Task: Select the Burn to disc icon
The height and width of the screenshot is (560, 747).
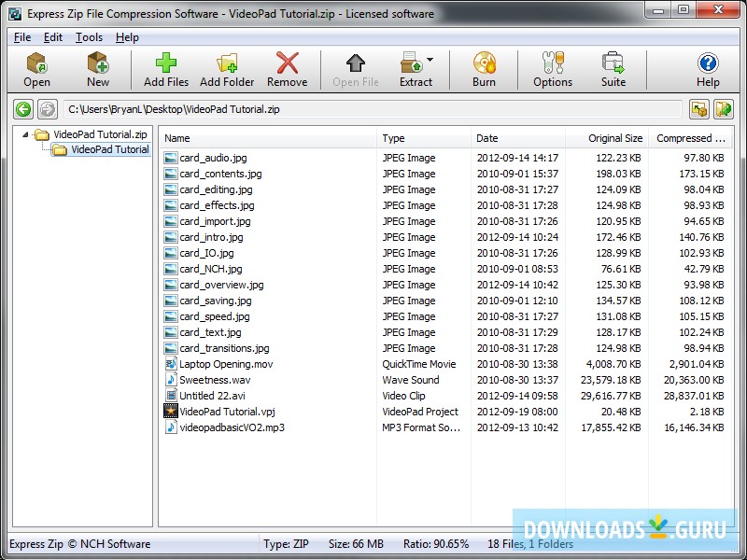Action: tap(484, 70)
